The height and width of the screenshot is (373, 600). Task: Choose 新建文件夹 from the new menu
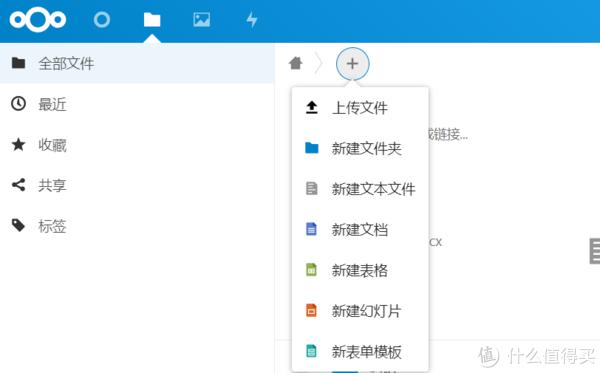[360, 148]
